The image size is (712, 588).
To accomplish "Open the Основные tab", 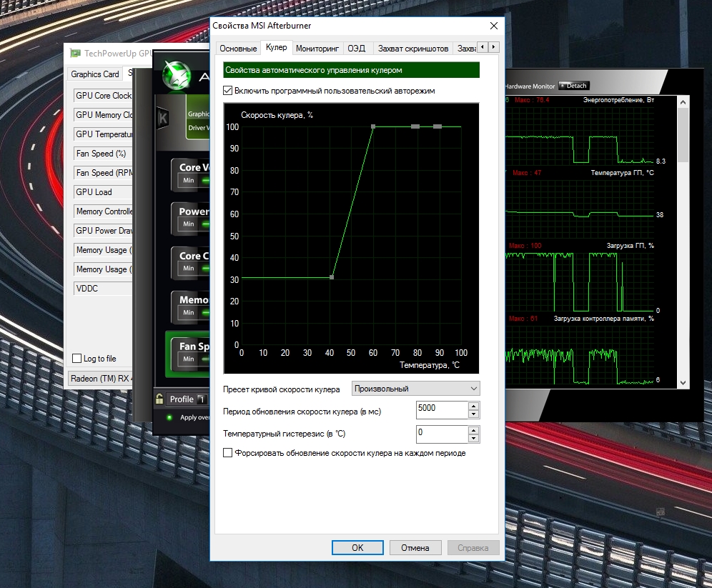I will [238, 49].
